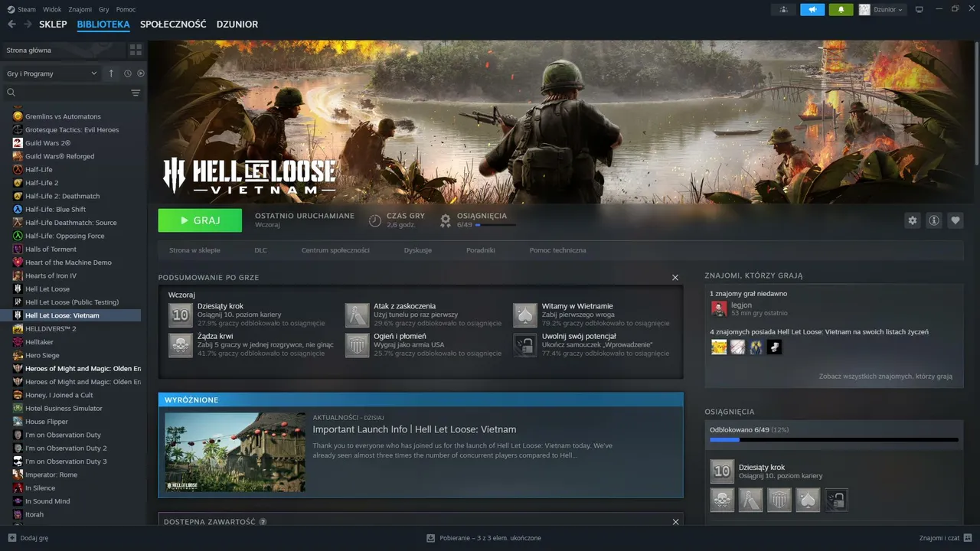Open the Ogień i płomień achievement icon

coord(357,345)
